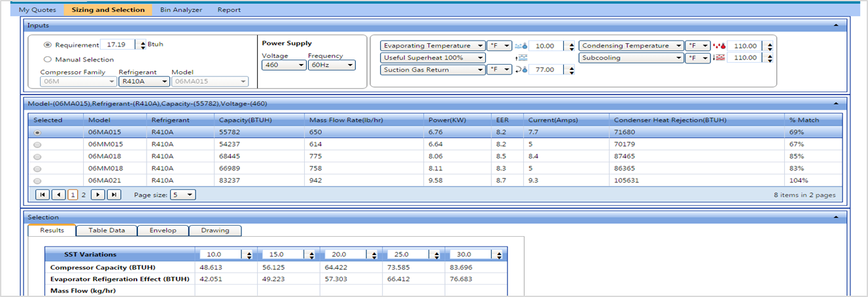Screen dimensions: 868x297
Task: Go to next page of results
Action: click(x=98, y=194)
